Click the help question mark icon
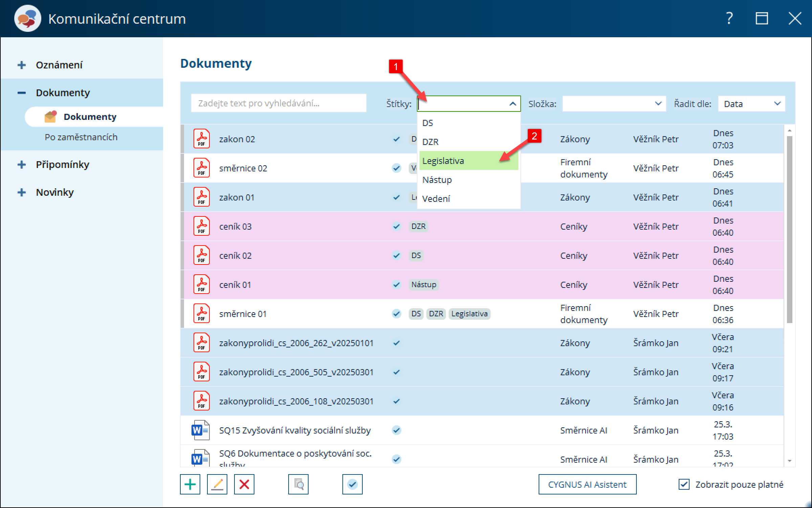Screen dimensions: 812x508 [729, 18]
